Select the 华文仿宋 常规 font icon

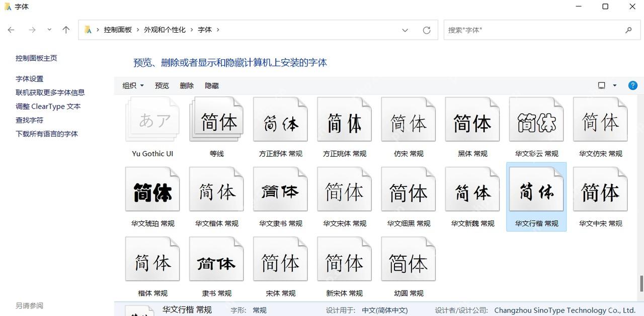click(600, 120)
